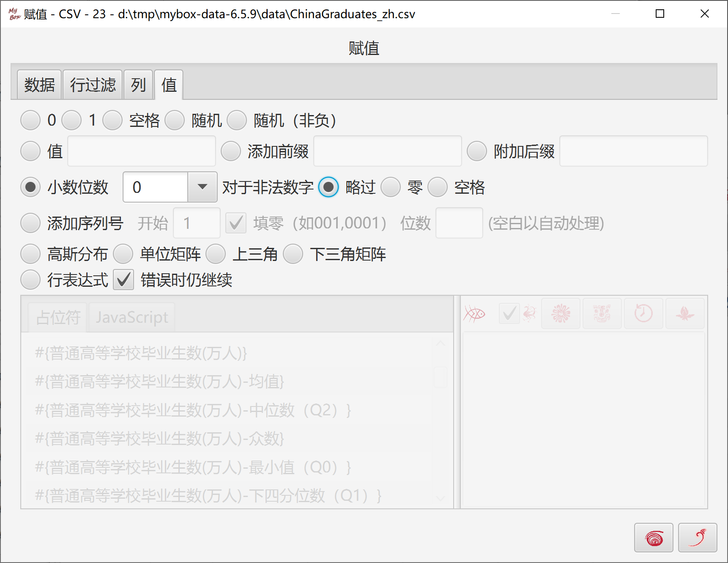Choose the 行表达式 radio option
Image resolution: width=728 pixels, height=563 pixels.
pos(30,280)
